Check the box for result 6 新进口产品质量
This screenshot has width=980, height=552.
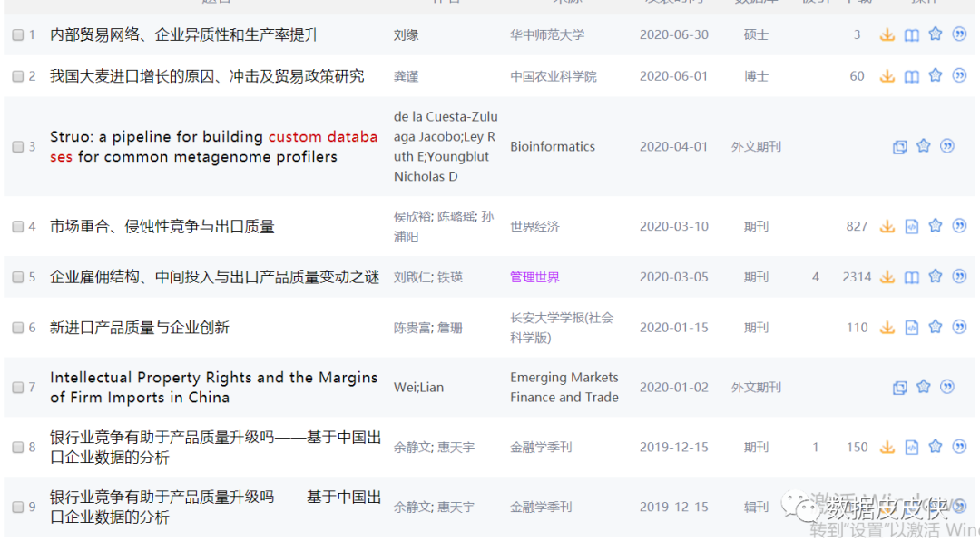tap(18, 328)
